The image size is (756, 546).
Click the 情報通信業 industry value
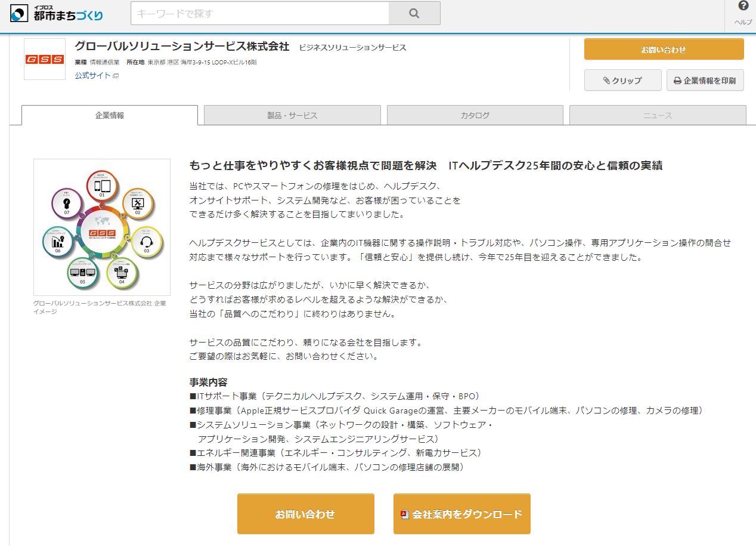(x=104, y=62)
